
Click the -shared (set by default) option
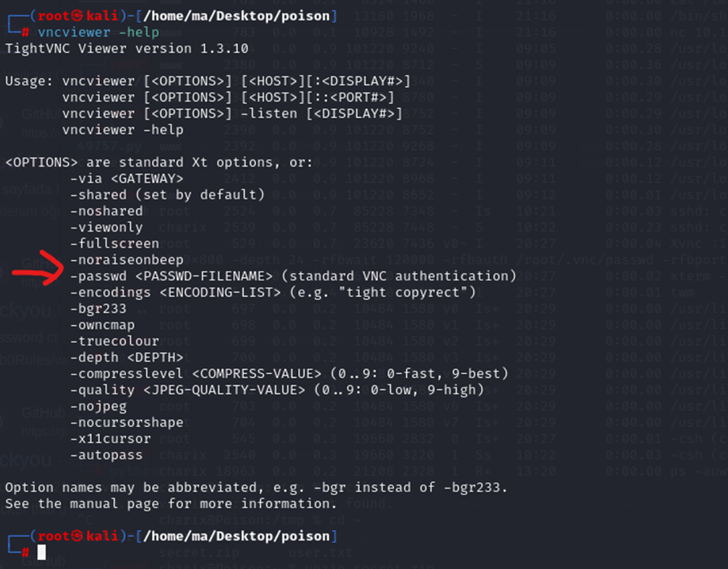tap(167, 195)
